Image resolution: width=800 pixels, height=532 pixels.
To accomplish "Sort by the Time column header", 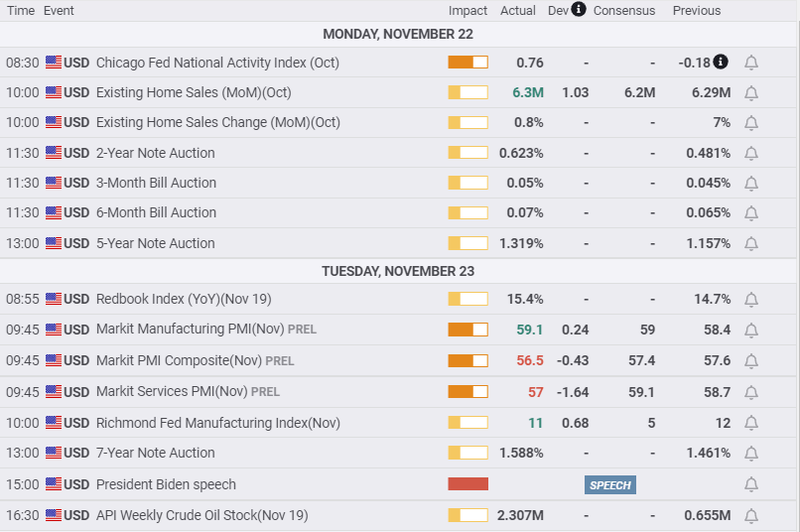I will tap(21, 11).
